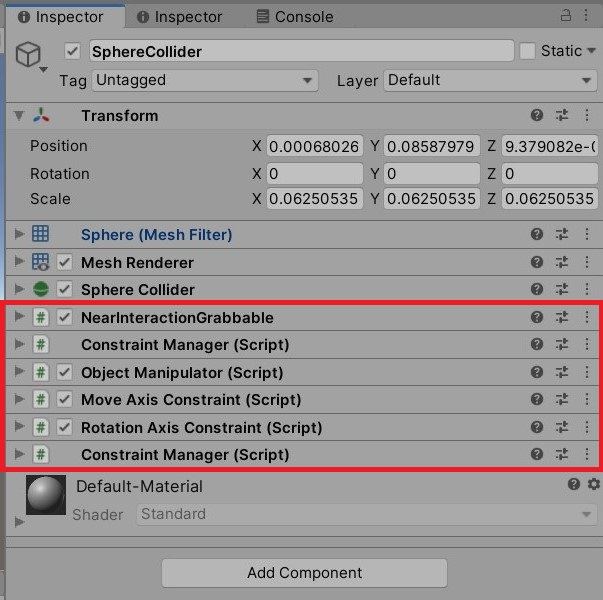Expand the Mesh Renderer foldout
This screenshot has height=600, width=603.
[x=19, y=262]
